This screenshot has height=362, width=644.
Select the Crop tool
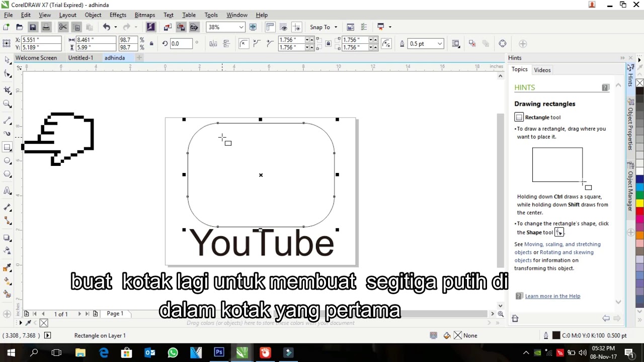[x=7, y=89]
